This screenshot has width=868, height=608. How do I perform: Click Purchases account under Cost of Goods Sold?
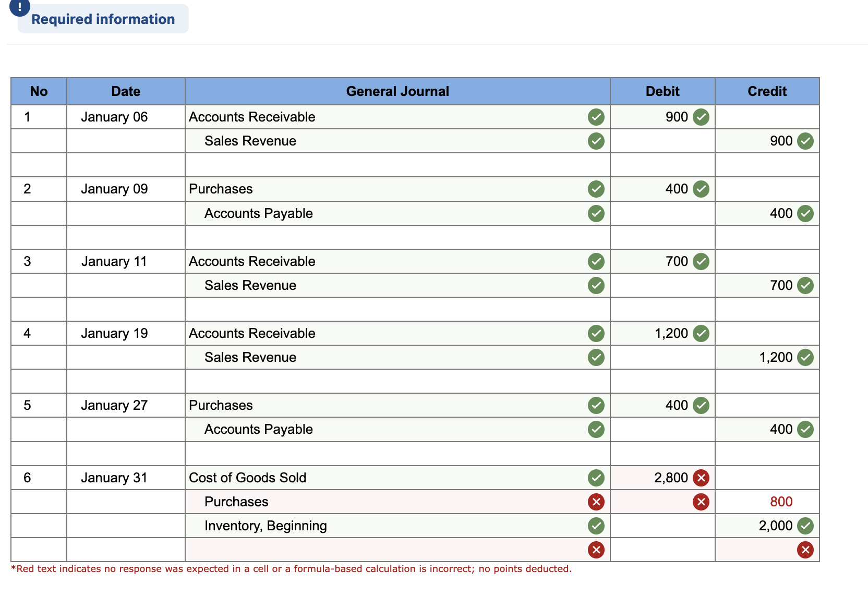click(236, 502)
